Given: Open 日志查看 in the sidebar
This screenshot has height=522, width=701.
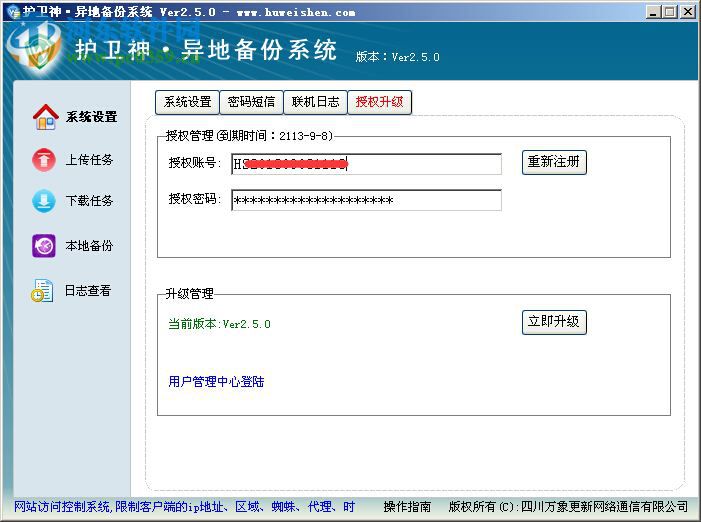Looking at the screenshot, I should pyautogui.click(x=88, y=291).
